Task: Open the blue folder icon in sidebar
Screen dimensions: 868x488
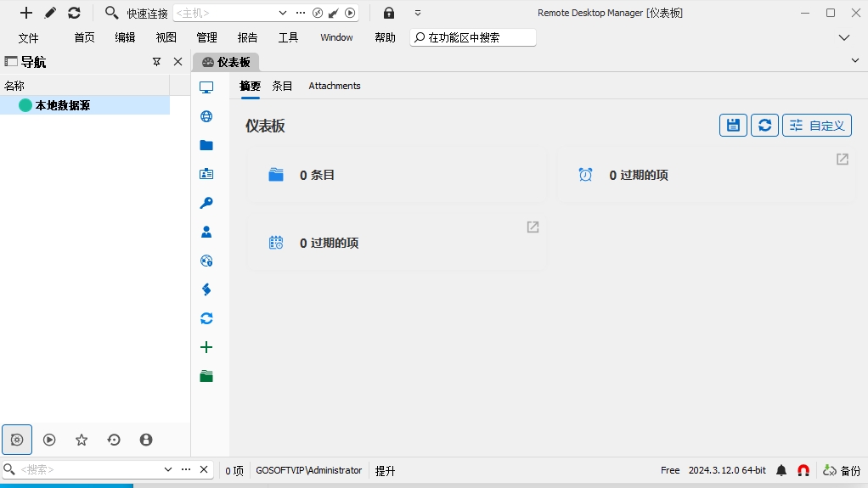Action: [206, 145]
